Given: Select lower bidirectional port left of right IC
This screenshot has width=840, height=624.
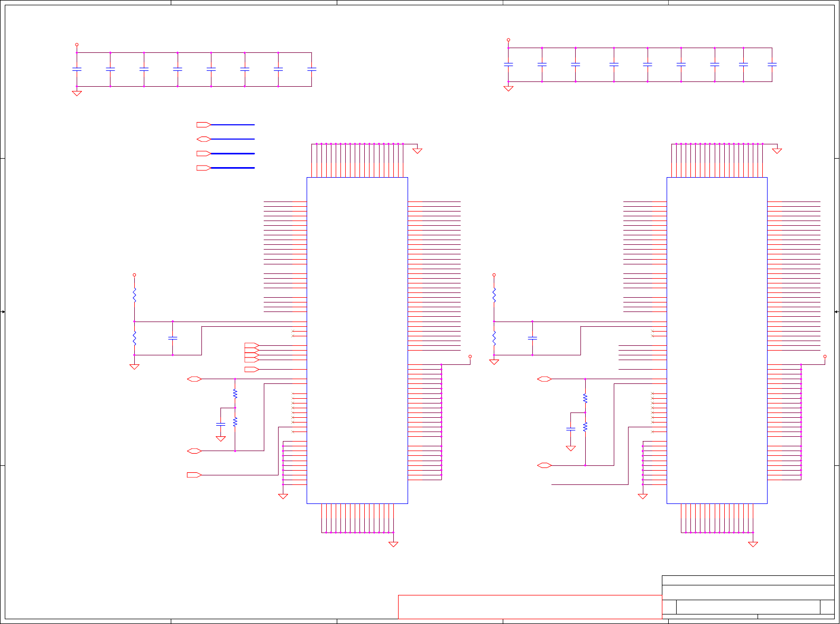Looking at the screenshot, I should pos(544,465).
